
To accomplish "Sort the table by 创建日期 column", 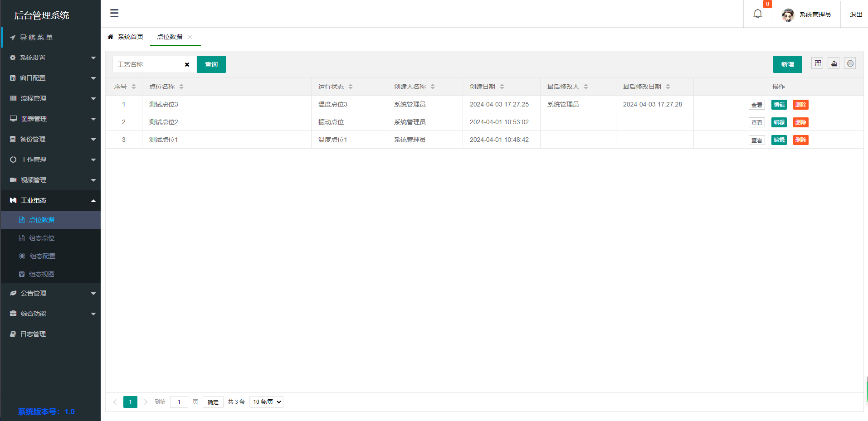I will click(x=502, y=86).
